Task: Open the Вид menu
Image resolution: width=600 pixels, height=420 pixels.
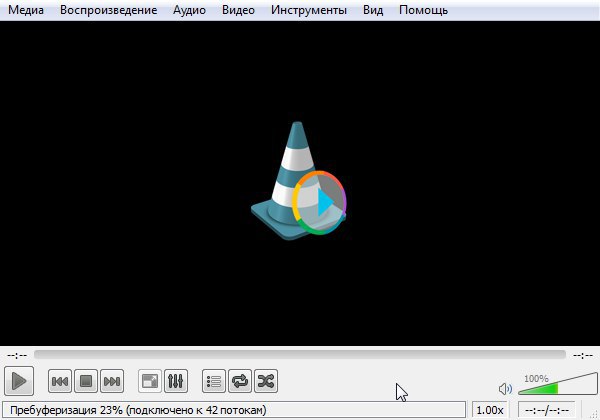Action: (373, 10)
